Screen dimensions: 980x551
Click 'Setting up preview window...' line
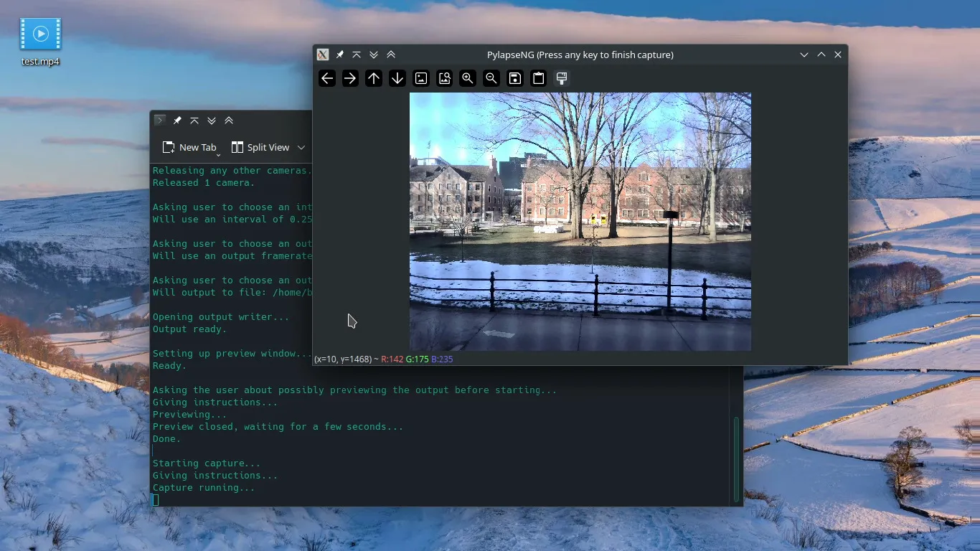click(232, 354)
